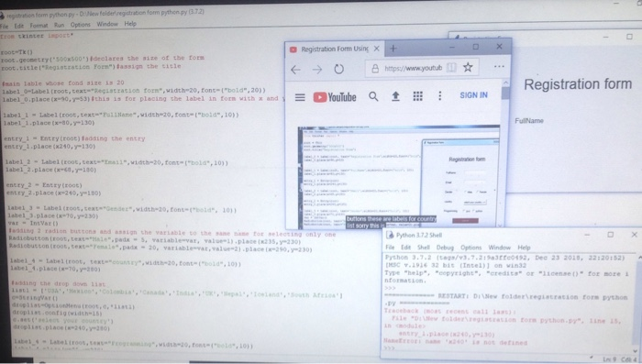Image resolution: width=642 pixels, height=364 pixels.
Task: Click YouTube upload video icon
Action: click(395, 96)
